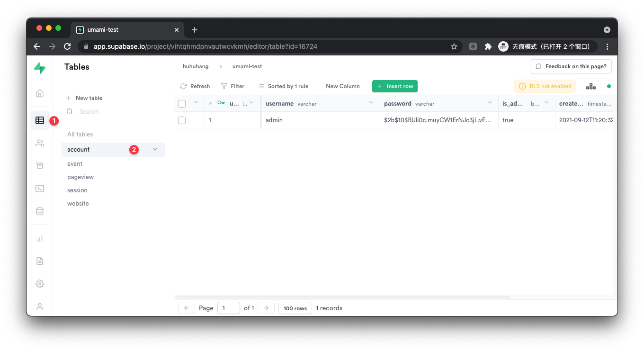Click the Insert row button

click(x=395, y=86)
